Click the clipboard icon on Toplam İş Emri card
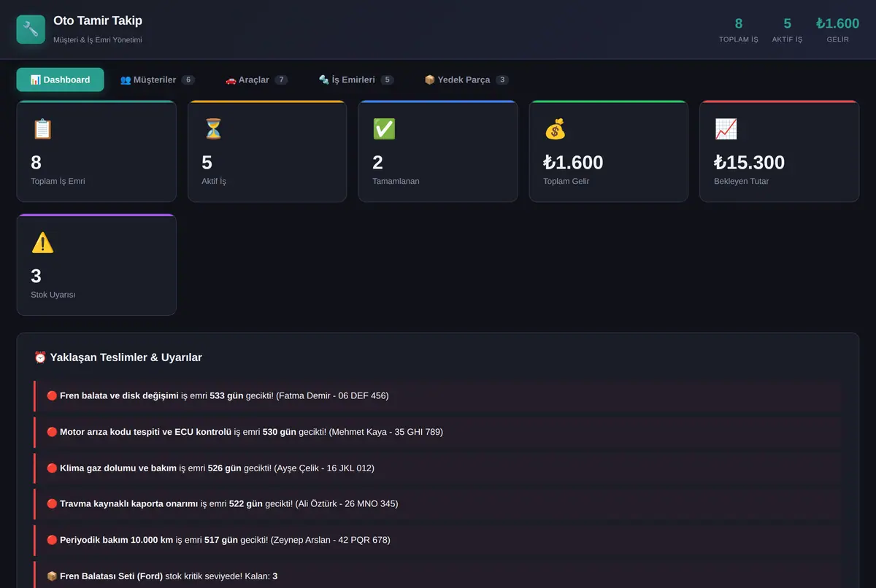The height and width of the screenshot is (588, 876). 42,130
